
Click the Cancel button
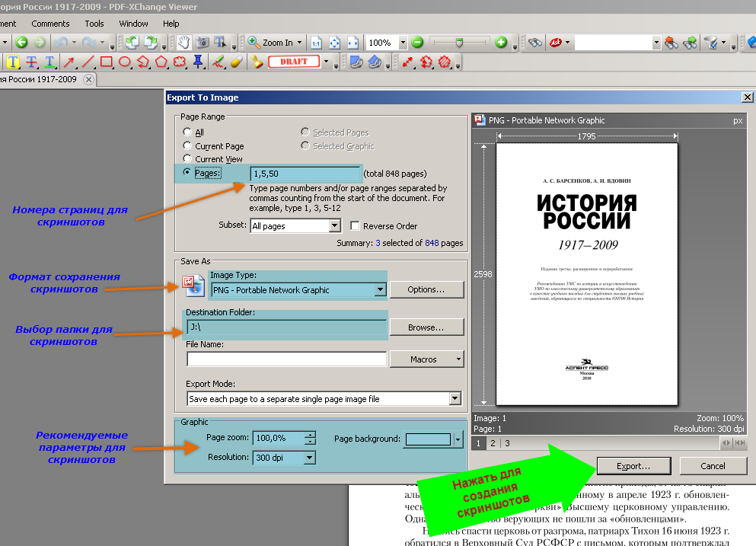coord(713,466)
